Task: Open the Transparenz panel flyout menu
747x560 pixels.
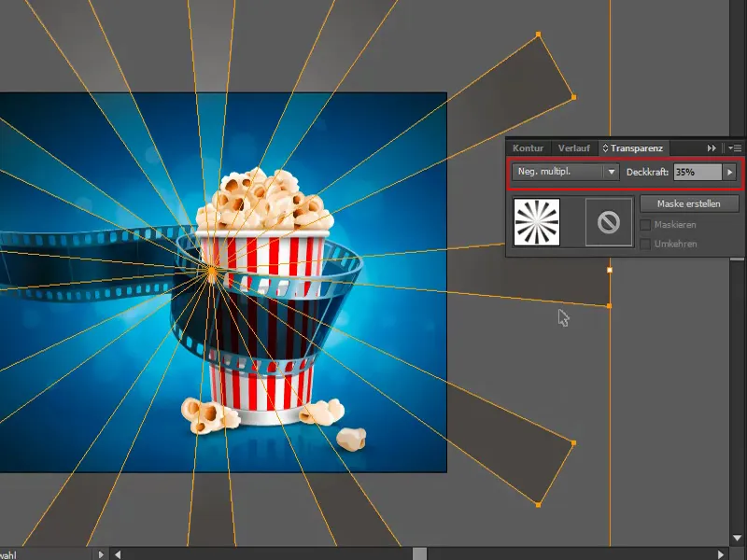Action: tap(735, 148)
